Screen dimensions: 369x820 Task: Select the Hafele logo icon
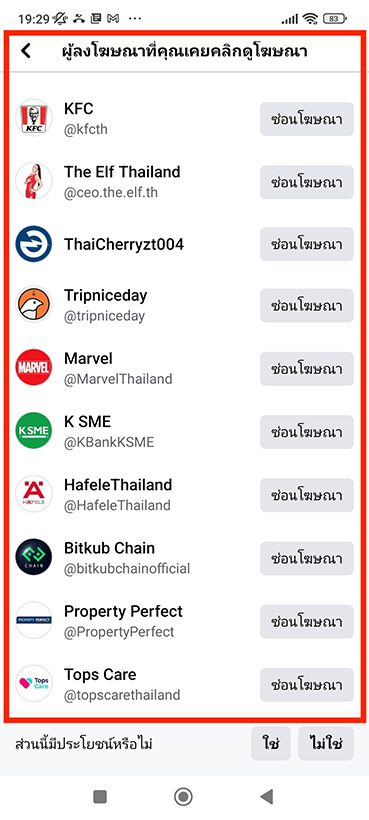coord(33,494)
